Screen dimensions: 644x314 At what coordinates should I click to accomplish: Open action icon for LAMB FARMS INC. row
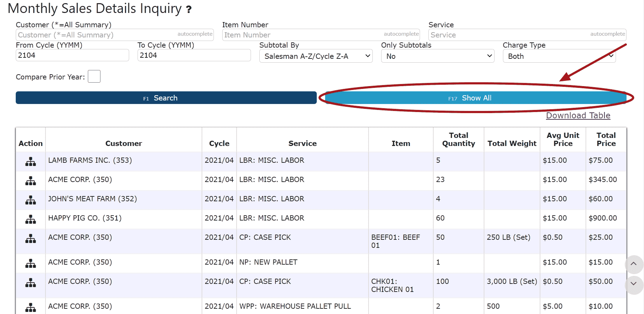30,162
